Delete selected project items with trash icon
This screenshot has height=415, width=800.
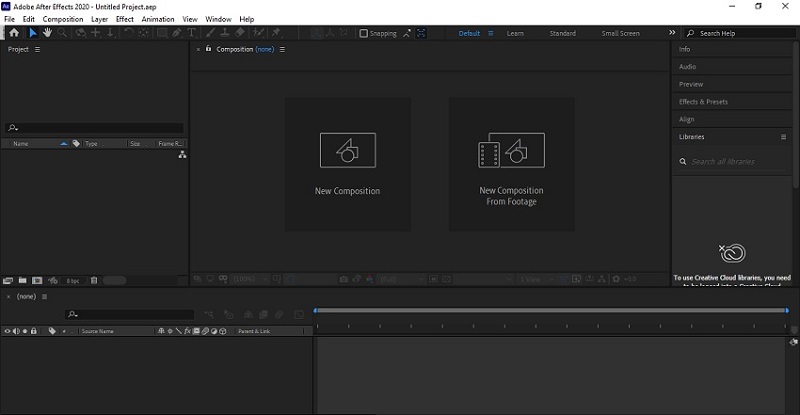coord(94,280)
